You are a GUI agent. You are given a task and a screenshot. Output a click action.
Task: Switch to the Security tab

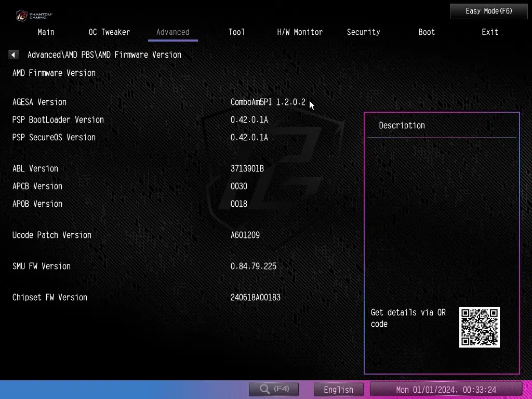coord(363,32)
